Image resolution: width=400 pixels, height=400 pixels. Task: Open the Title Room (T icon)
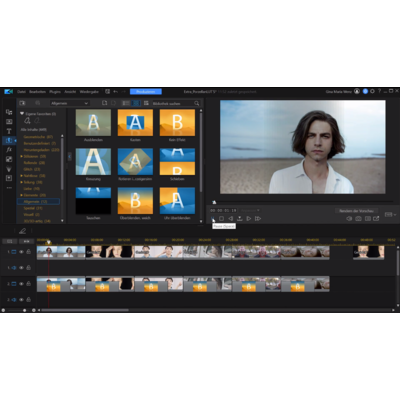[9, 131]
